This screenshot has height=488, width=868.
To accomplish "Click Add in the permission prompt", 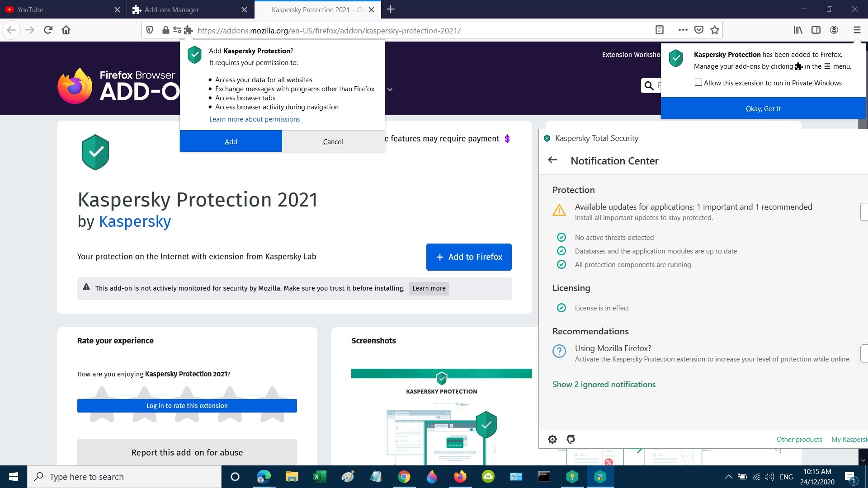I will pyautogui.click(x=231, y=141).
